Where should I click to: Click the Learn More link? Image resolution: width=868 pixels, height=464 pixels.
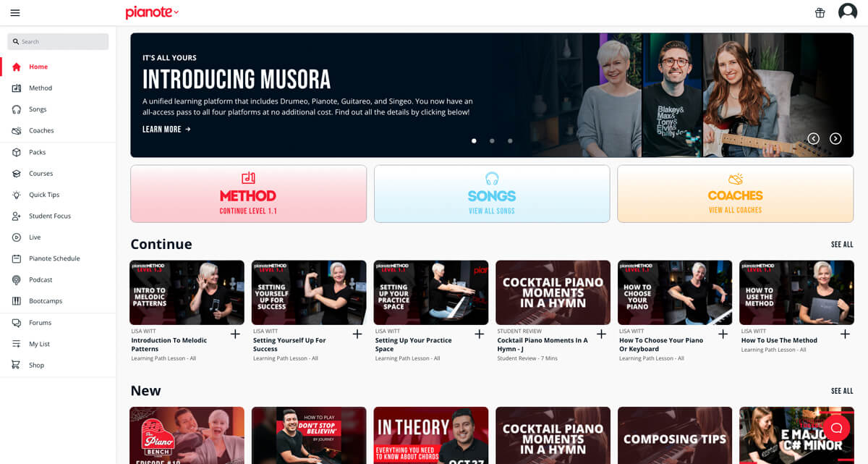point(166,129)
